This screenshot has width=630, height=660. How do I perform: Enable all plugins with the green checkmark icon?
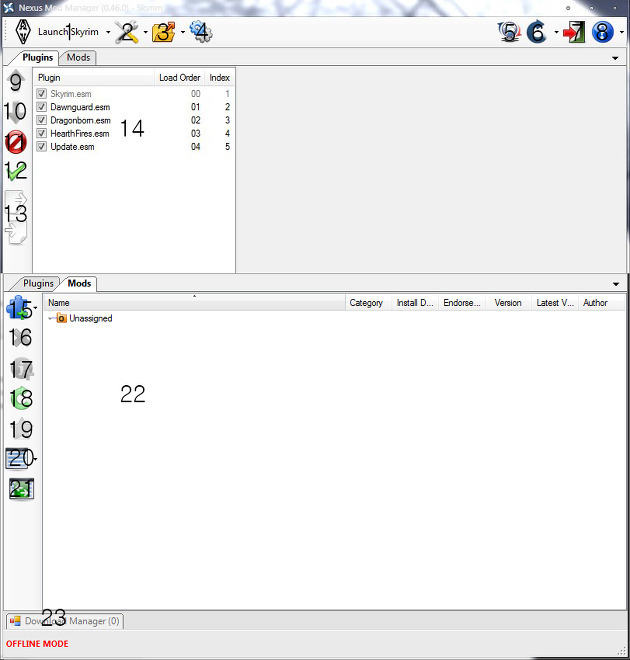tap(16, 171)
